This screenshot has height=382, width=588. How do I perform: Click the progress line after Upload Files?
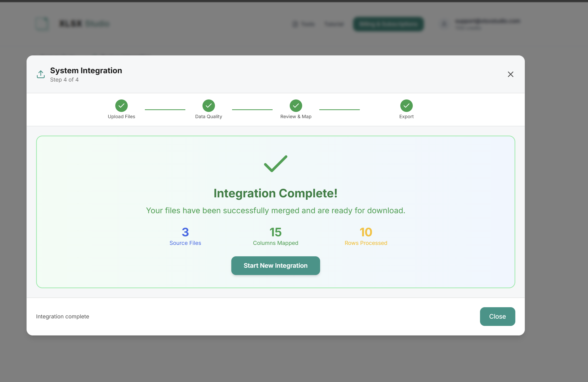pyautogui.click(x=165, y=110)
